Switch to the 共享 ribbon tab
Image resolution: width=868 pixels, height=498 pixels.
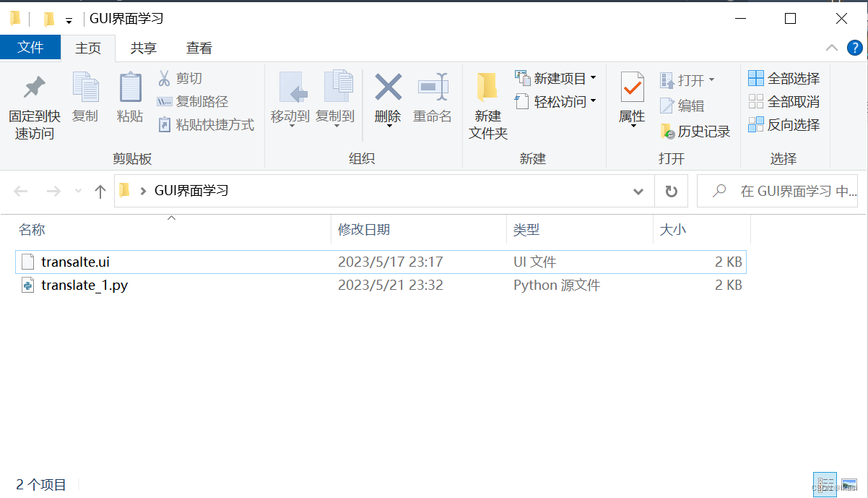[143, 48]
